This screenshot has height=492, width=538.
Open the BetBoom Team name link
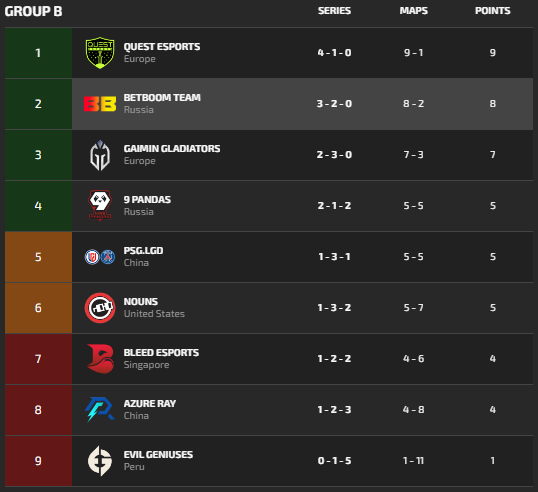[x=162, y=98]
